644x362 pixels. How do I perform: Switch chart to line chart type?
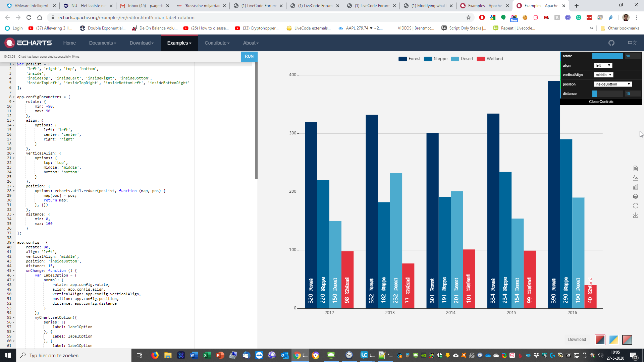[x=635, y=178]
